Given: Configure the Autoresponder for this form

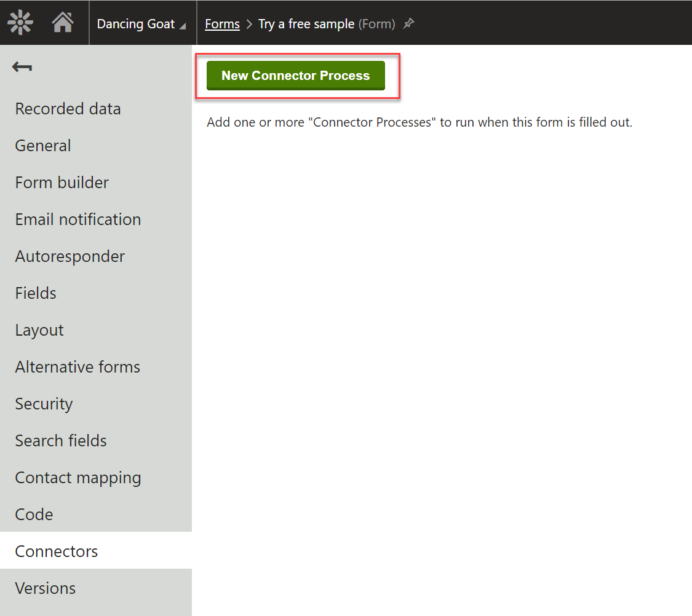Looking at the screenshot, I should [x=70, y=256].
